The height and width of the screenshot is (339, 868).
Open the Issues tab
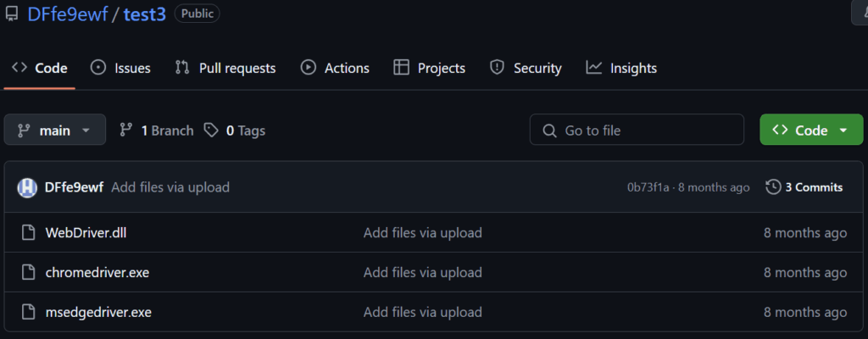[x=120, y=68]
